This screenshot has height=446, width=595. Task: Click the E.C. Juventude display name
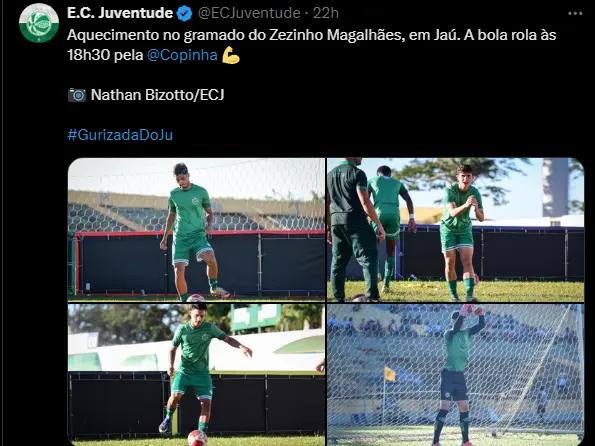(120, 13)
